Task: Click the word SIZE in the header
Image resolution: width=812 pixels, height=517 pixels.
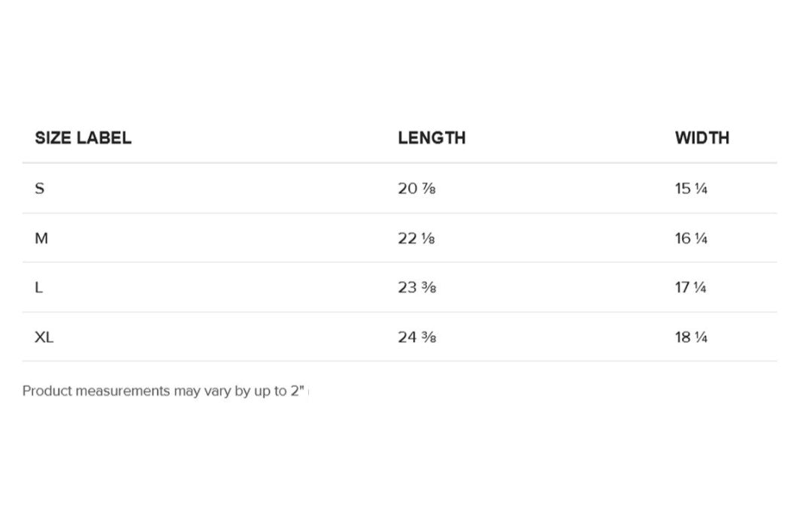Action: pos(52,138)
